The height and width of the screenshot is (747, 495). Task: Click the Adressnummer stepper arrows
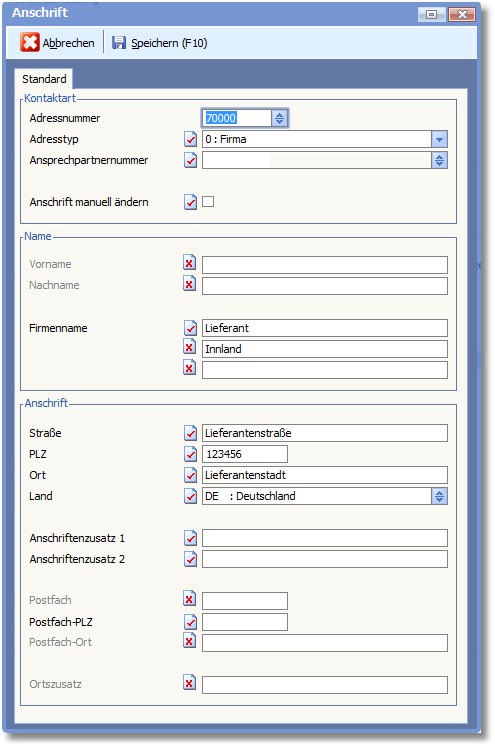pyautogui.click(x=279, y=118)
